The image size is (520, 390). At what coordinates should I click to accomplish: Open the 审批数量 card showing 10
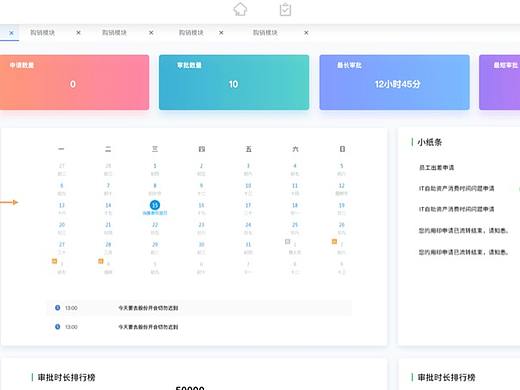click(234, 82)
